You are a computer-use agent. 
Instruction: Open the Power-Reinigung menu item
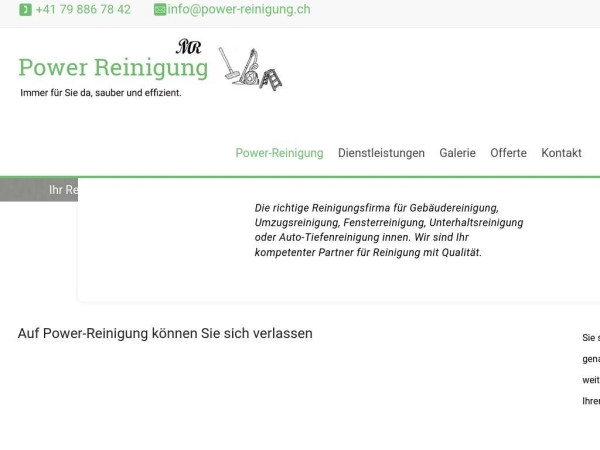click(x=279, y=153)
